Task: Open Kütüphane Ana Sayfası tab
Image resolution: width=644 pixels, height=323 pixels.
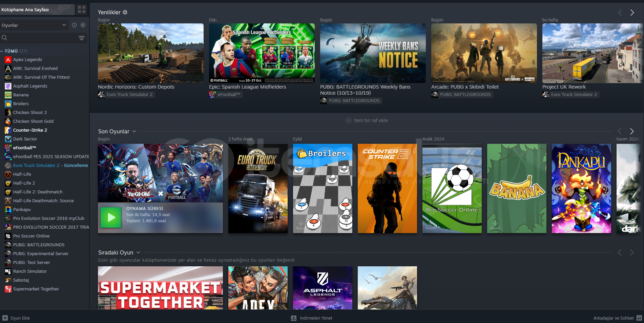Action: [37, 9]
